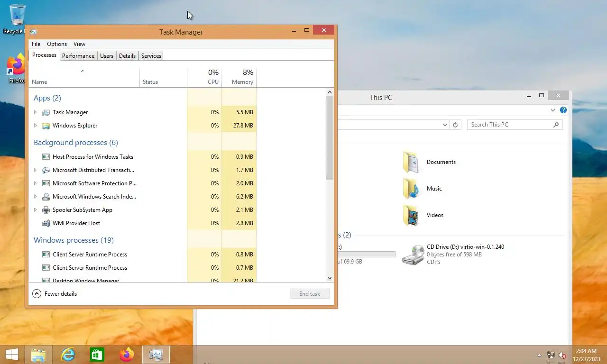Image resolution: width=607 pixels, height=364 pixels.
Task: Click the Background processes (6) group header
Action: tap(76, 143)
